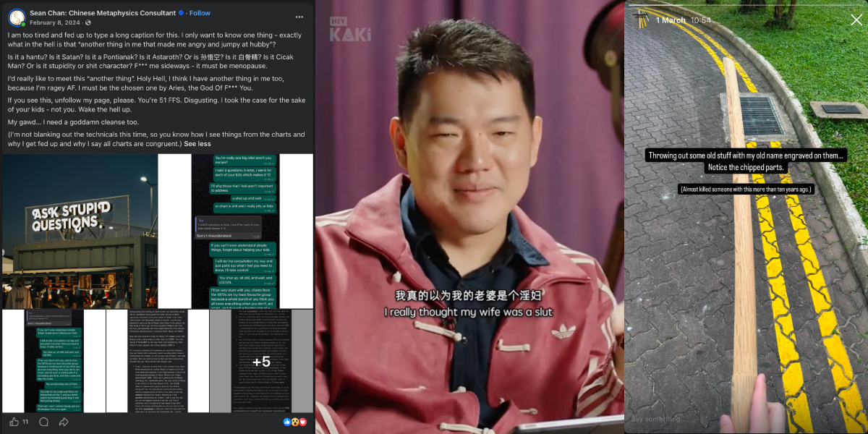Click the share arrow icon
Image resolution: width=868 pixels, height=434 pixels.
[62, 422]
